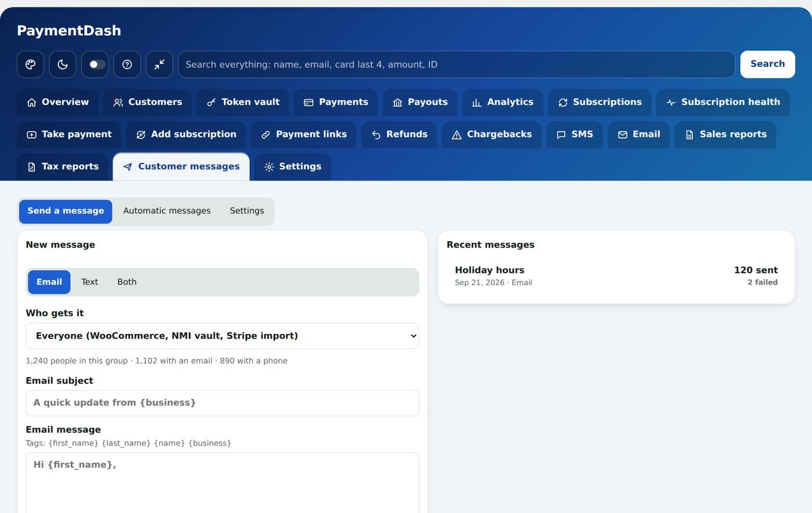Open the Refunds tab
This screenshot has width=812, height=513.
tap(399, 134)
